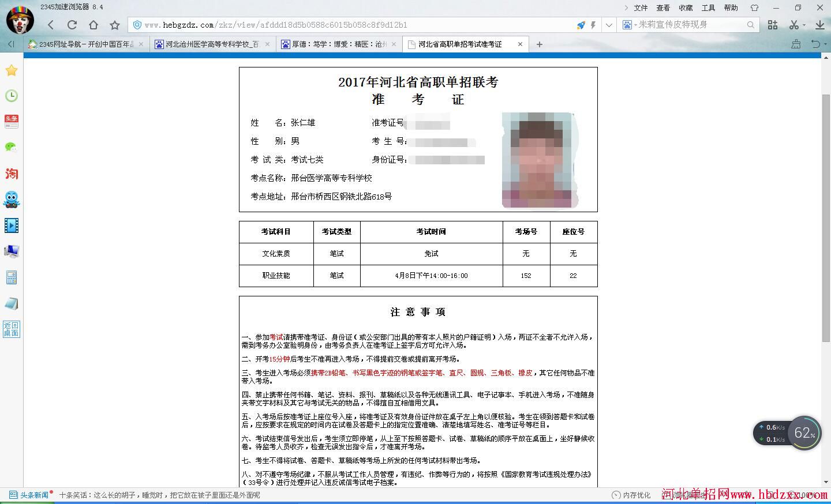Click address 邢台市桥西区钢铁北路618号

pos(341,197)
